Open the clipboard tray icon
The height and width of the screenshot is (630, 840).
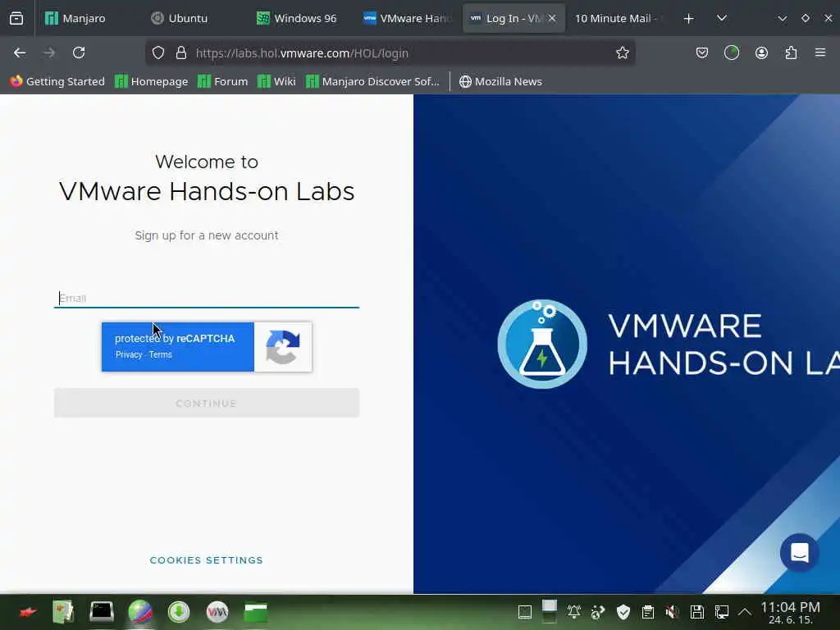click(648, 612)
